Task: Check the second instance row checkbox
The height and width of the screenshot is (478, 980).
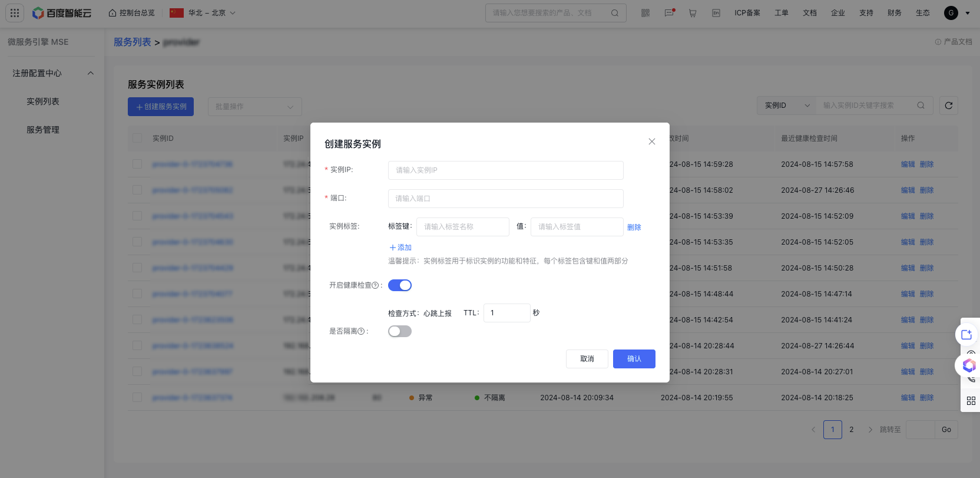Action: pyautogui.click(x=137, y=190)
